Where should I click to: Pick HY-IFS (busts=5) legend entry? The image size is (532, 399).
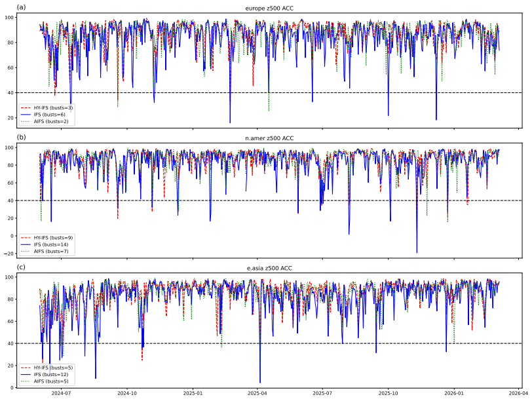coord(47,368)
